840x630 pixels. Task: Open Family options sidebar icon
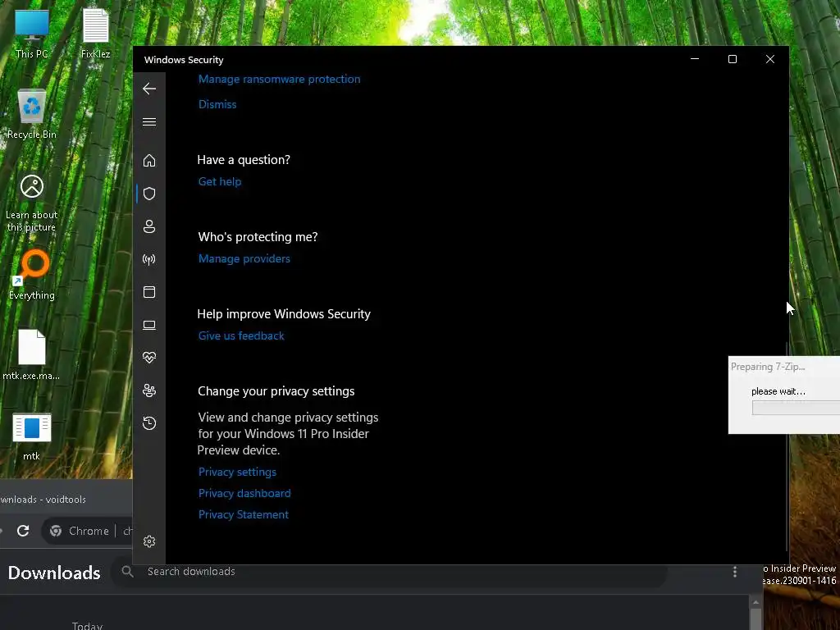149,390
